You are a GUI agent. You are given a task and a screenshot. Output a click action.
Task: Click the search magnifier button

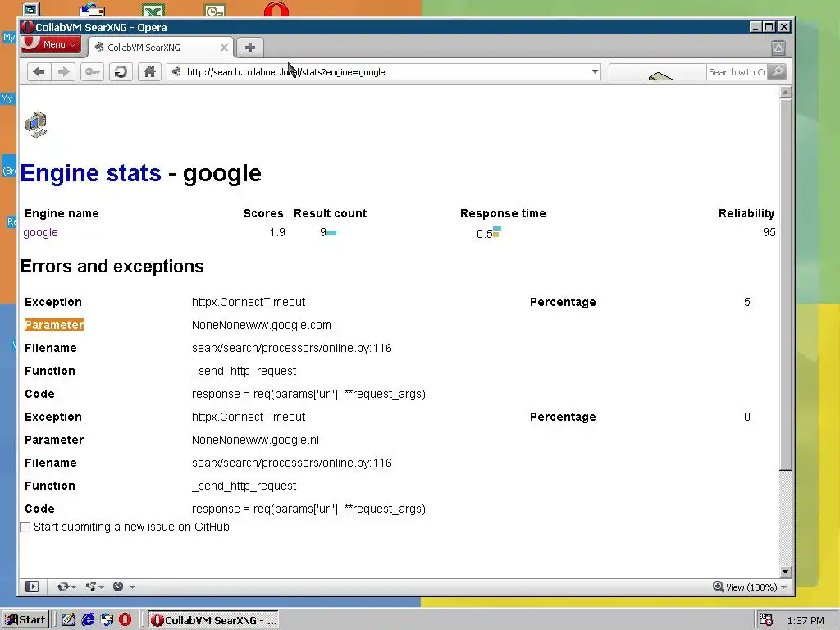coord(778,72)
